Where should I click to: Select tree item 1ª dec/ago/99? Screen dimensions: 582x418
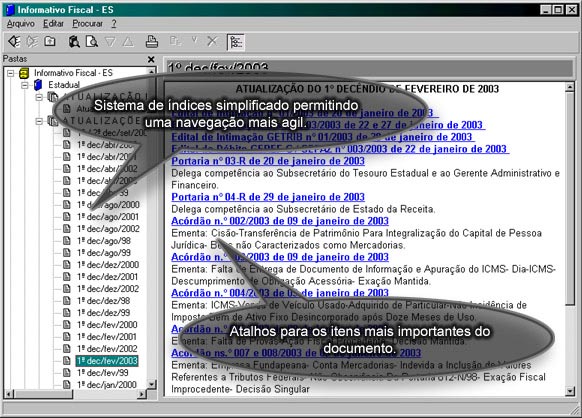coord(104,252)
